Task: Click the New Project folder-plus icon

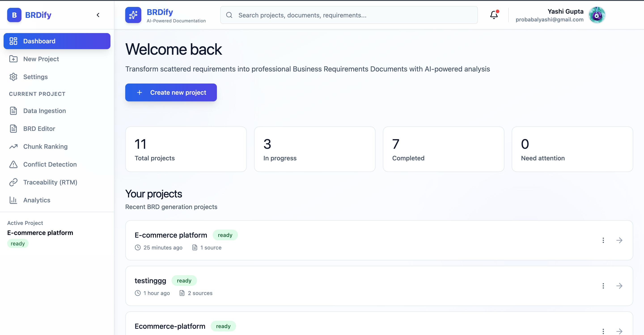Action: (13, 59)
